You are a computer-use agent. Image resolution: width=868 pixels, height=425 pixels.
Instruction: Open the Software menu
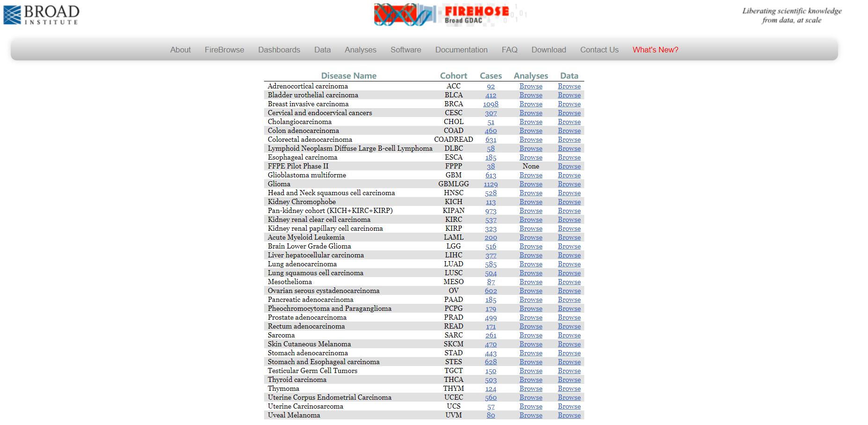[x=406, y=50]
